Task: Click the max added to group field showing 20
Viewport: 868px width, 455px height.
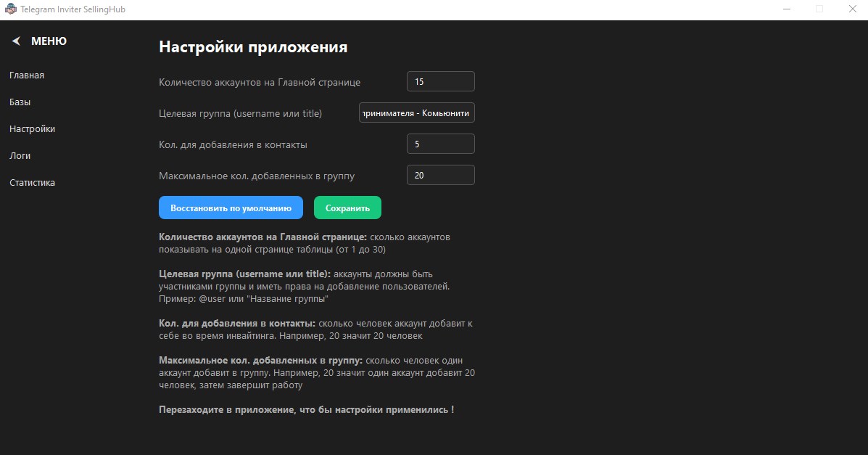Action: (440, 175)
